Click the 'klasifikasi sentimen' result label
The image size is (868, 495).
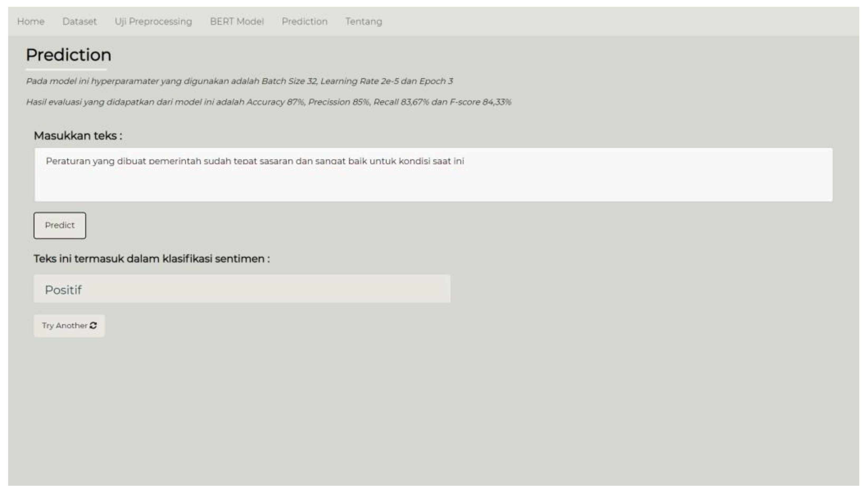[151, 259]
